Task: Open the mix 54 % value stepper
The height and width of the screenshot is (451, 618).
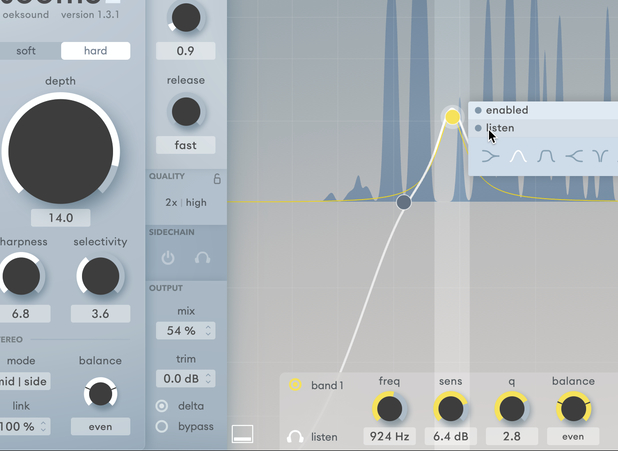Action: point(186,331)
